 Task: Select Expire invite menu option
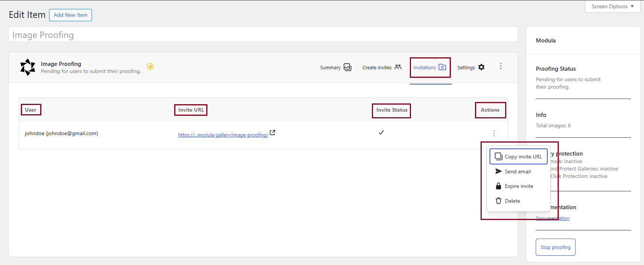point(519,186)
